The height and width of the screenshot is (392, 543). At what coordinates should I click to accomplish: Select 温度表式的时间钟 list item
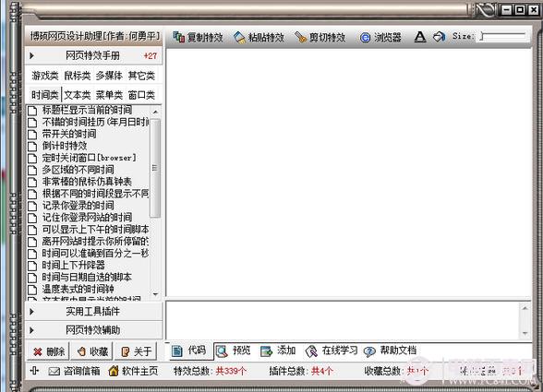click(78, 289)
